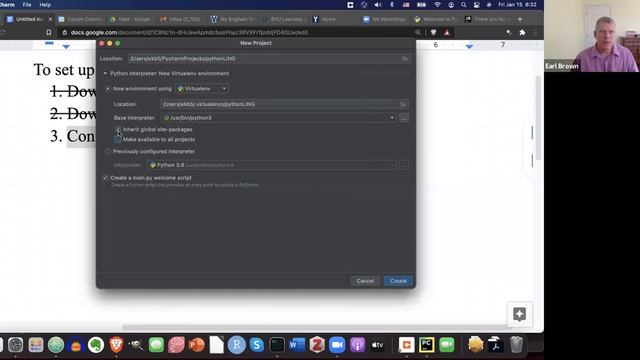Open PowerPoint from the dock
640x360 pixels.
pos(196,345)
